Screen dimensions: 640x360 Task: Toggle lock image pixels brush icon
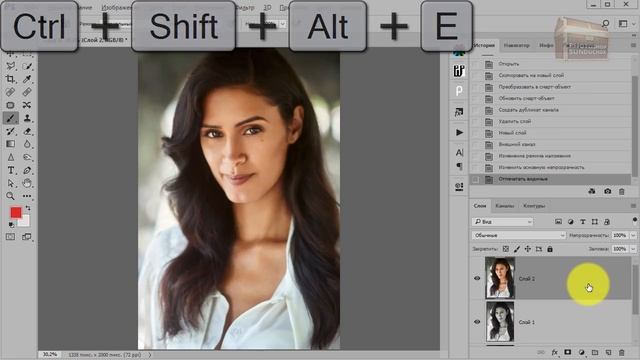pyautogui.click(x=517, y=249)
